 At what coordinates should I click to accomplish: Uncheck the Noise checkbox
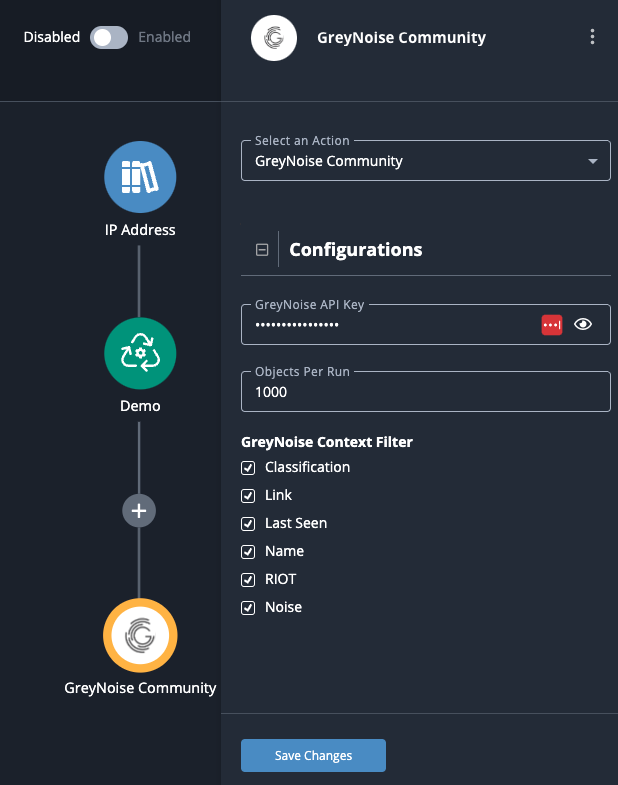pyautogui.click(x=248, y=608)
